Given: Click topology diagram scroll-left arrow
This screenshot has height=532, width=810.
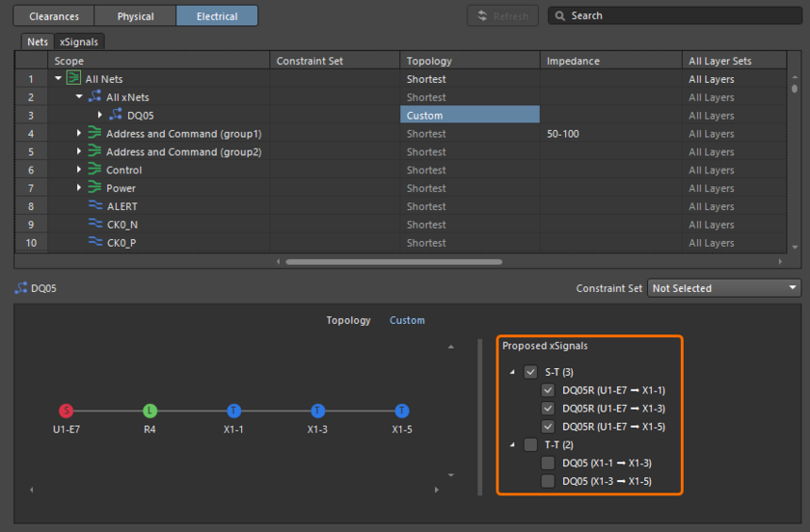Looking at the screenshot, I should click(32, 490).
